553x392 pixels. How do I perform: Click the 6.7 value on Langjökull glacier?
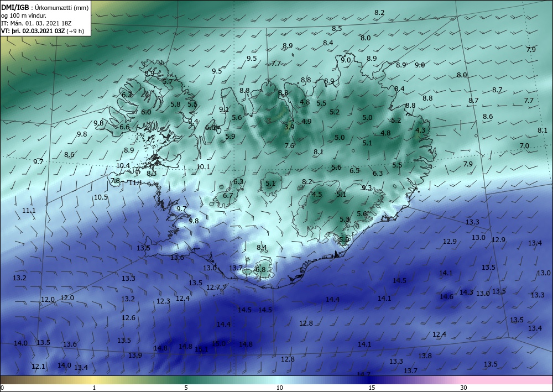(228, 195)
